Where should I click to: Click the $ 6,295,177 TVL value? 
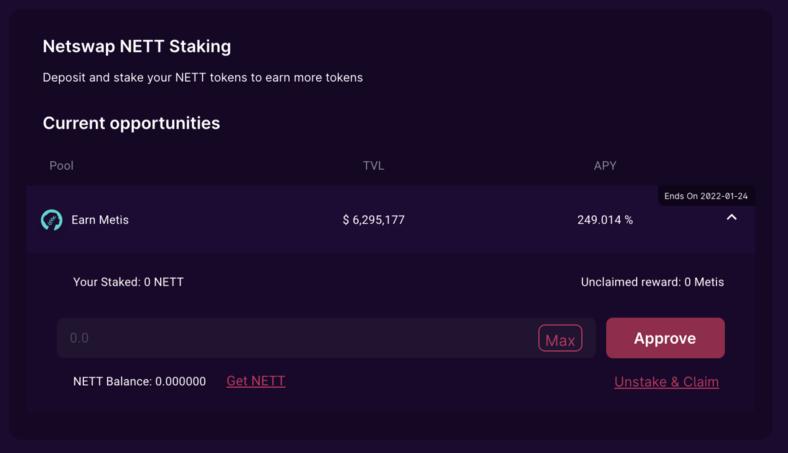click(374, 220)
